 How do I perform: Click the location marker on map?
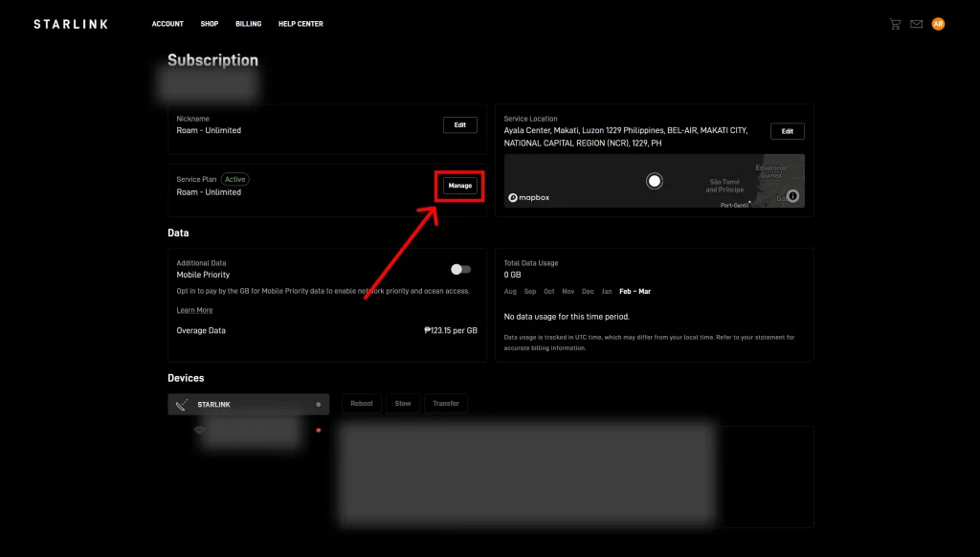pos(654,181)
